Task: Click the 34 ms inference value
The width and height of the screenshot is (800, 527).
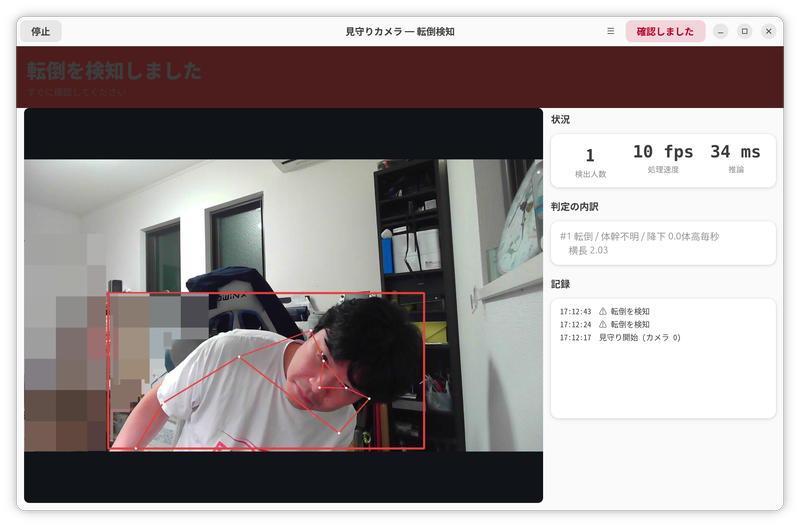Action: [735, 152]
